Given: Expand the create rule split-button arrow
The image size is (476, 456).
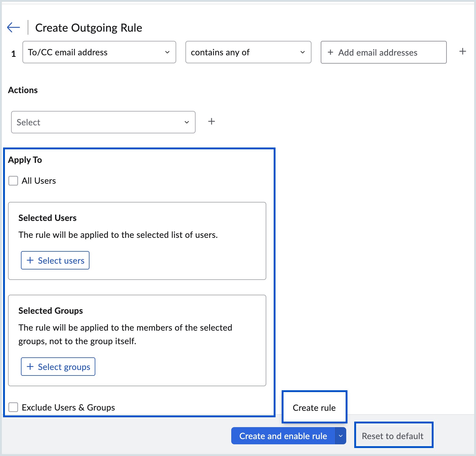Looking at the screenshot, I should point(340,436).
